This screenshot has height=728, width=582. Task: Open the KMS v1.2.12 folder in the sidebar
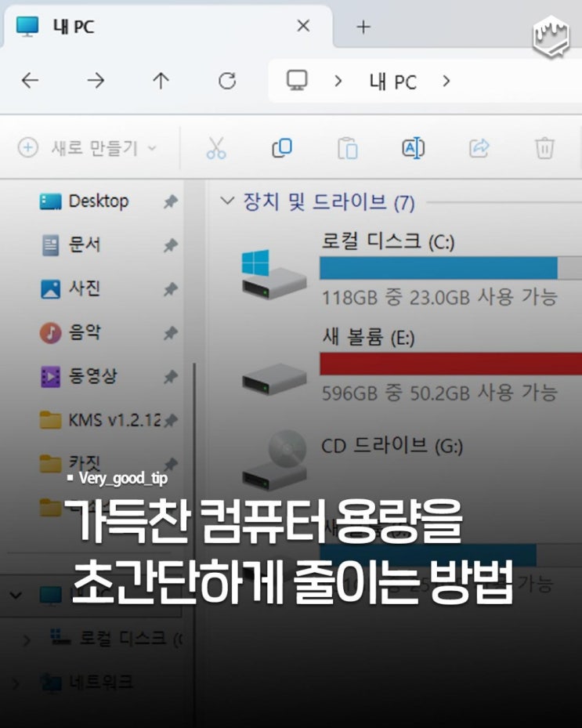(x=101, y=420)
